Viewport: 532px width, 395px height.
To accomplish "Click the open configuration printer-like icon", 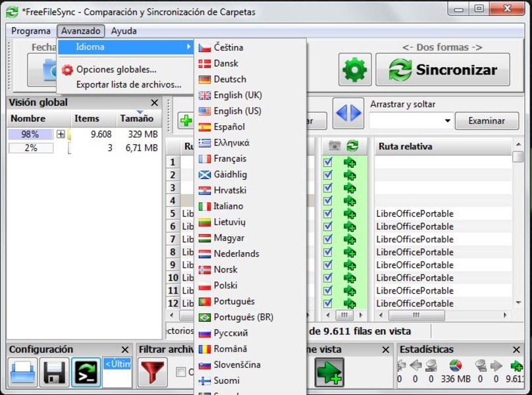I will tap(23, 372).
